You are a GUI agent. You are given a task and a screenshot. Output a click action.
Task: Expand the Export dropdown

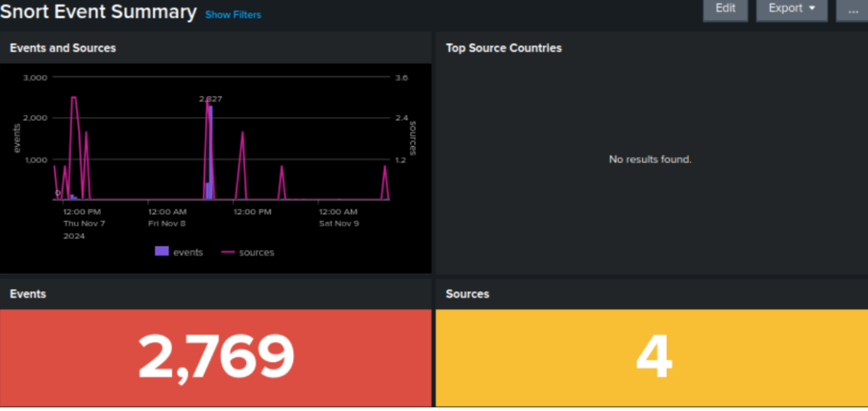(x=792, y=9)
